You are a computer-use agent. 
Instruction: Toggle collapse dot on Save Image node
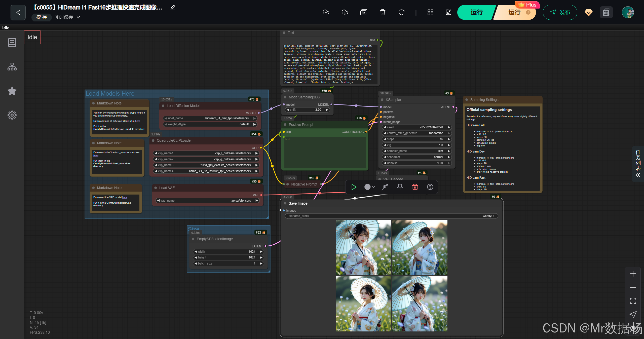285,203
